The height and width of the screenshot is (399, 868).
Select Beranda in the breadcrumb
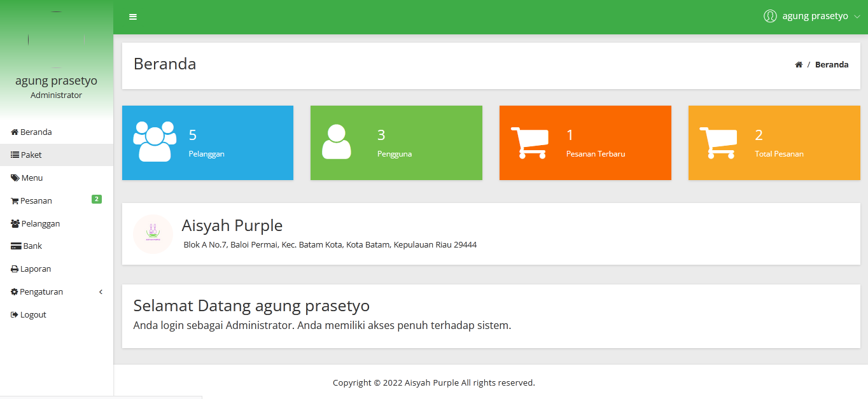click(x=830, y=64)
